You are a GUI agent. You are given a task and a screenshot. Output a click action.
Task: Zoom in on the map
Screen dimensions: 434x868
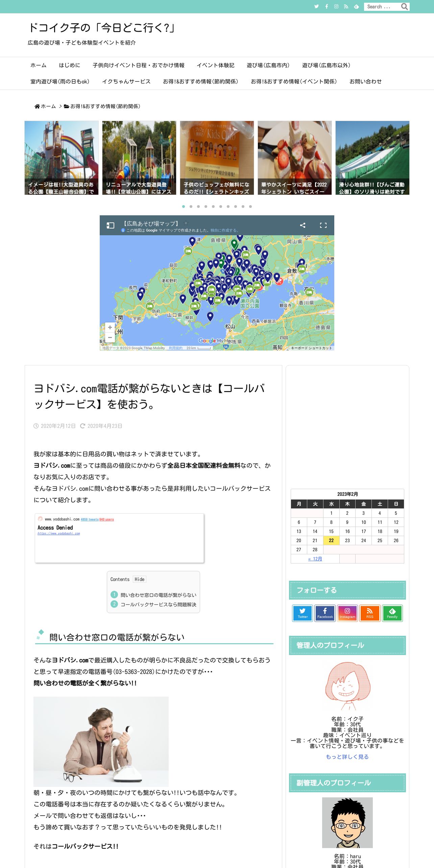coord(110,328)
